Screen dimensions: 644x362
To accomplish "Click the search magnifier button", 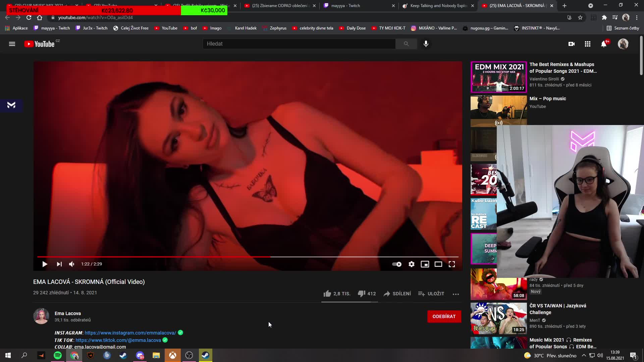I will [406, 44].
